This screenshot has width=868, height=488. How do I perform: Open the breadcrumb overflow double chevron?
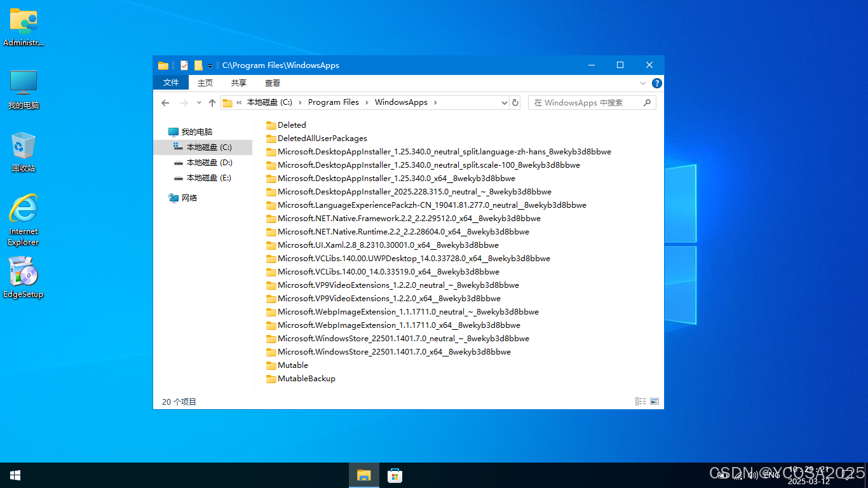[x=239, y=102]
